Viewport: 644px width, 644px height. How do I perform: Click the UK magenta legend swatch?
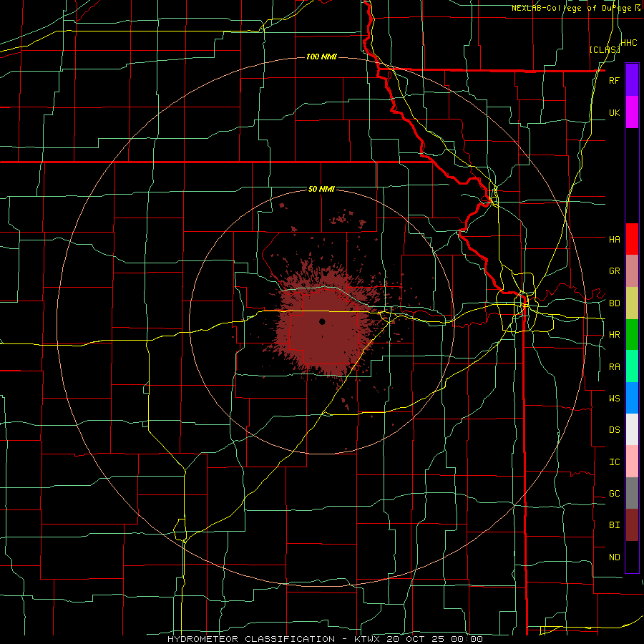point(632,112)
